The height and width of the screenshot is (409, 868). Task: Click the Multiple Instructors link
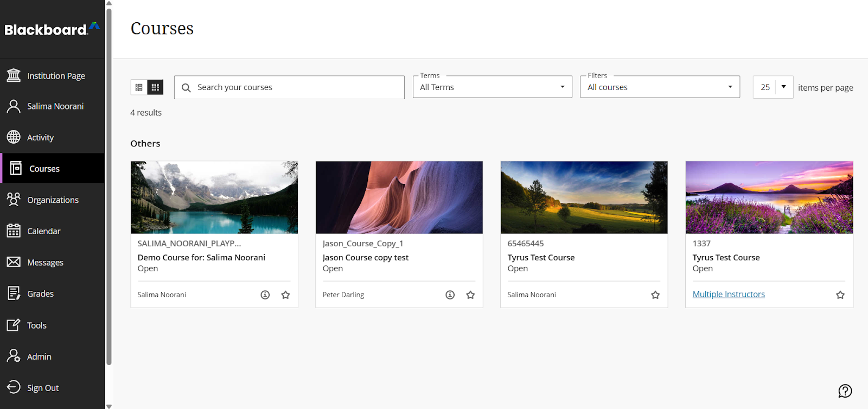coord(729,294)
